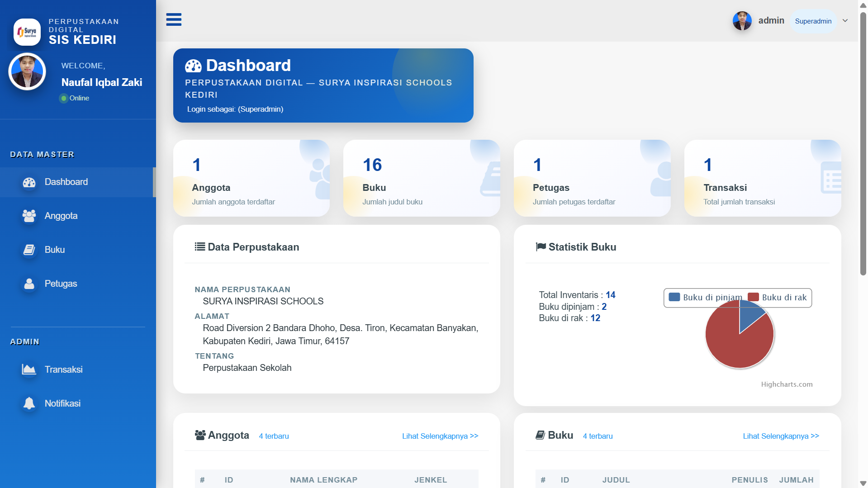Click the Petugas person icon
This screenshot has width=868, height=488.
coord(28,284)
